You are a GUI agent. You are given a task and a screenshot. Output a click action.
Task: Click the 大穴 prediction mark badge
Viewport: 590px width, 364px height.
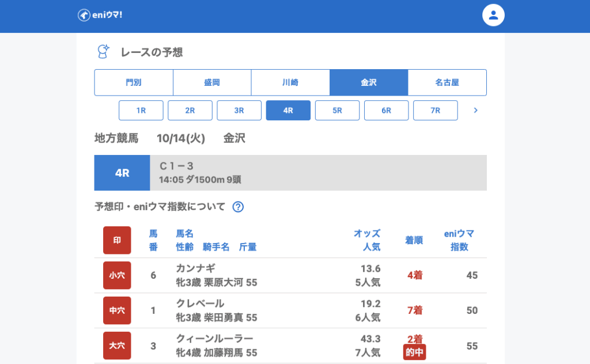(x=117, y=346)
